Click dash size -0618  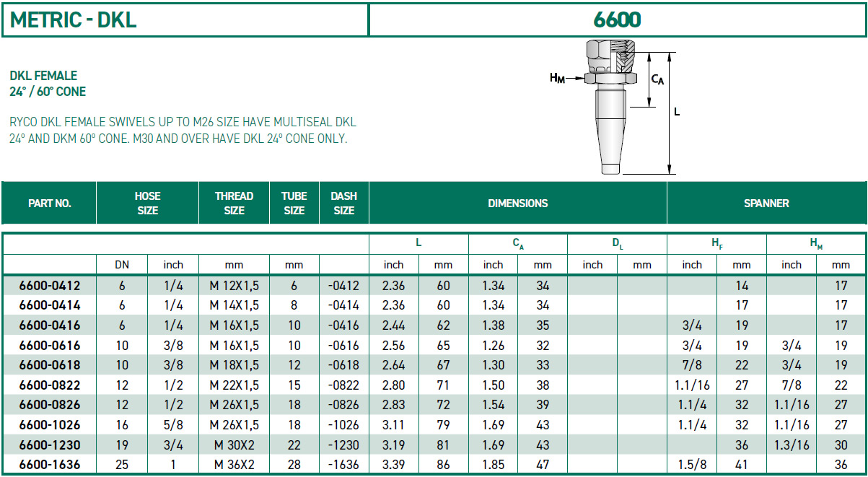pyautogui.click(x=344, y=364)
